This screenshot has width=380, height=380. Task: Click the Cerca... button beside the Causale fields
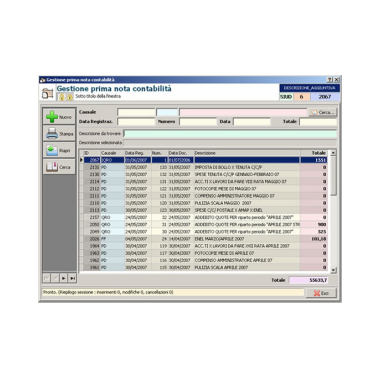tap(322, 112)
